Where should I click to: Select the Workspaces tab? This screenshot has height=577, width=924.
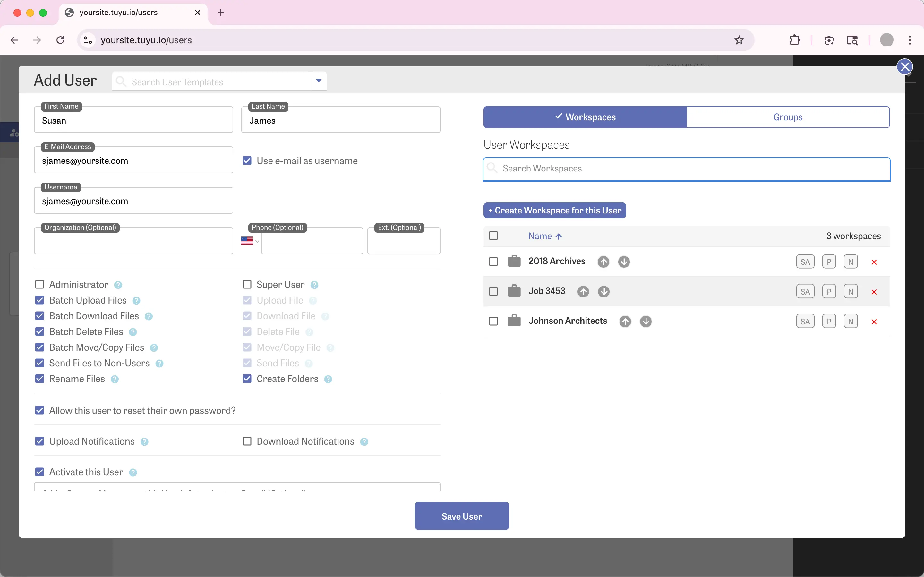coord(585,117)
